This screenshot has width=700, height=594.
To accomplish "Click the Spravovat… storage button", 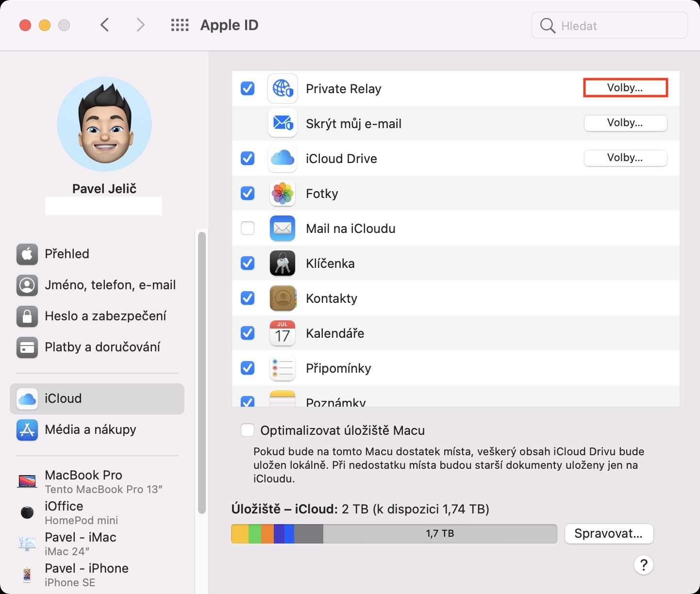I will pos(609,534).
